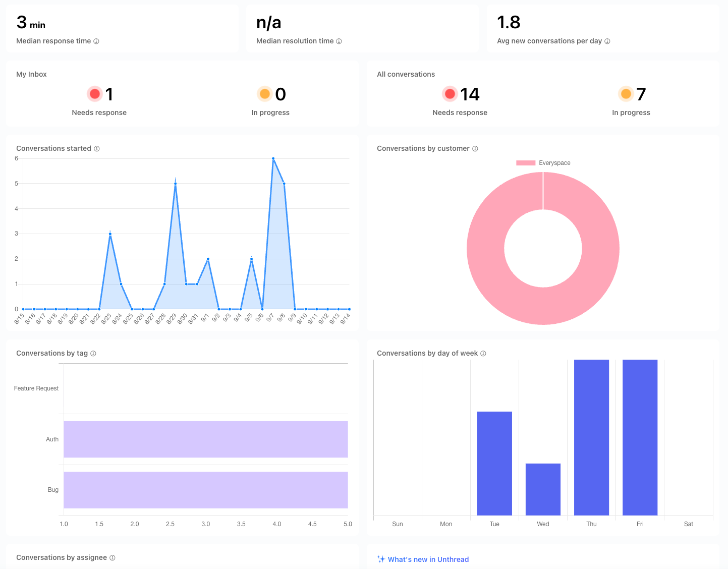The width and height of the screenshot is (728, 569).
Task: Click the Conversations started heading
Action: click(53, 149)
